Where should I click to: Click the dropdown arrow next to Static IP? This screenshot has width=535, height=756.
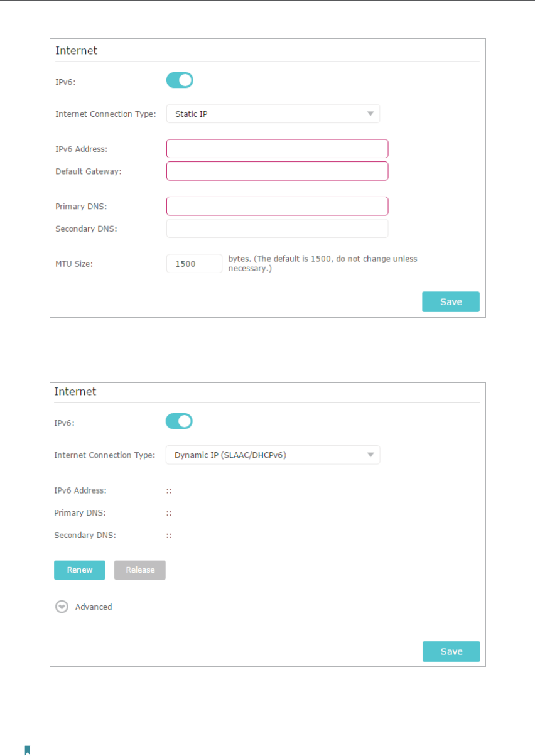coord(370,114)
